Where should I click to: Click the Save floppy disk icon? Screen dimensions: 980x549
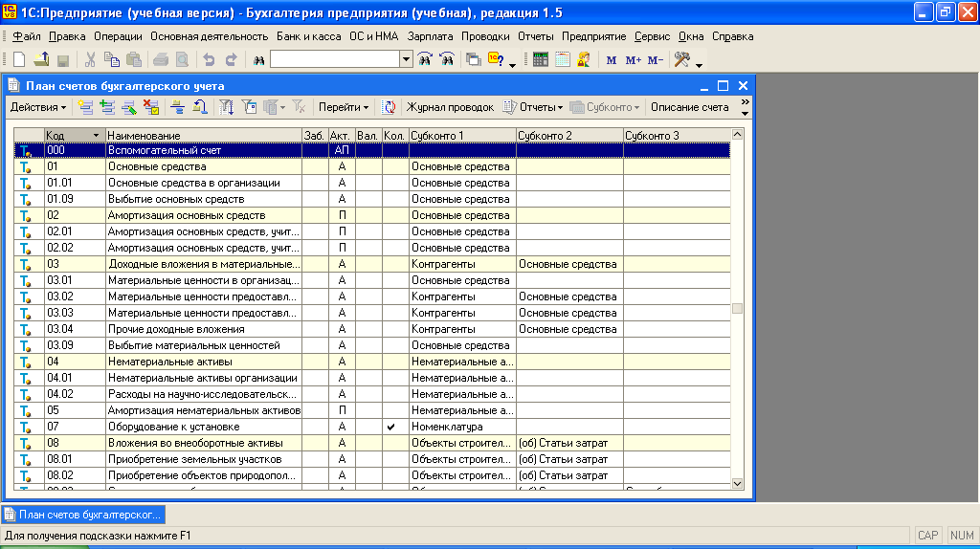pos(63,59)
